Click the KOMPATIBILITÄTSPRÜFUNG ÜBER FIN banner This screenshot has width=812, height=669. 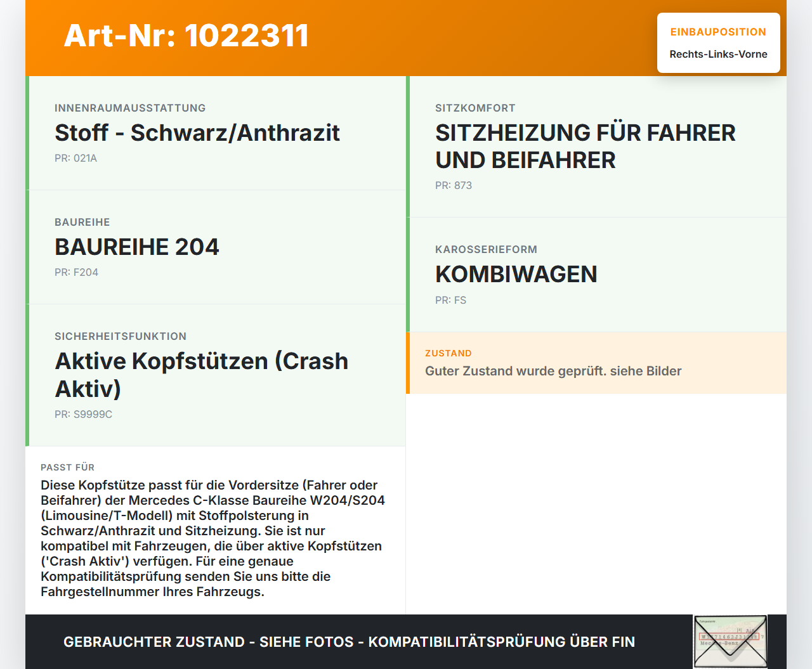349,642
